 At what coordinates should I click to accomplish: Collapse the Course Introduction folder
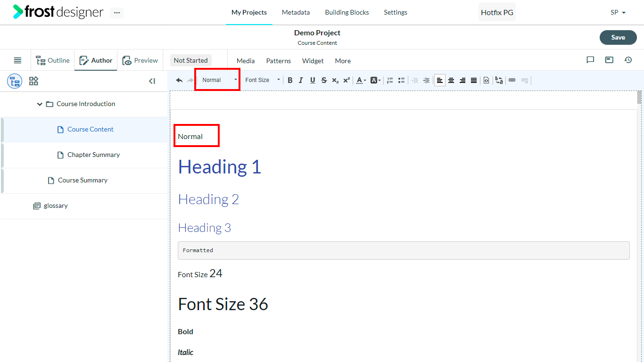tap(40, 104)
